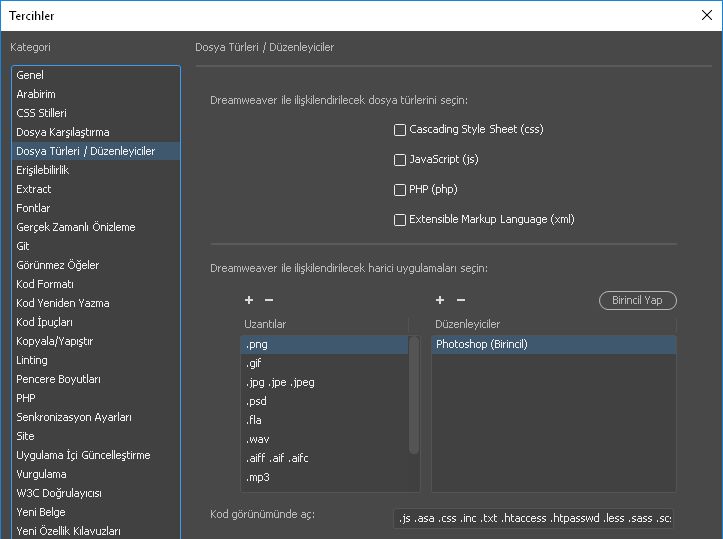Viewport: 723px width, 539px height.
Task: Click the Kod görünümünde aç text field
Action: click(535, 518)
